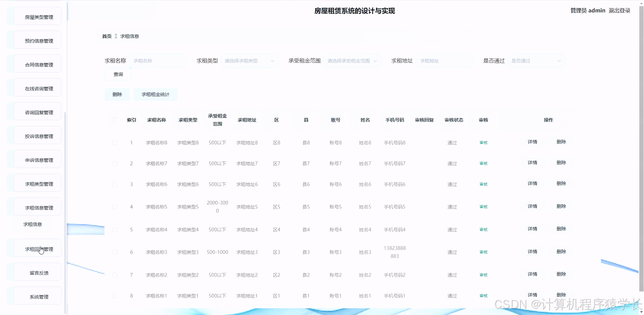Click 退出登录 to log out
The width and height of the screenshot is (644, 315).
coord(619,10)
